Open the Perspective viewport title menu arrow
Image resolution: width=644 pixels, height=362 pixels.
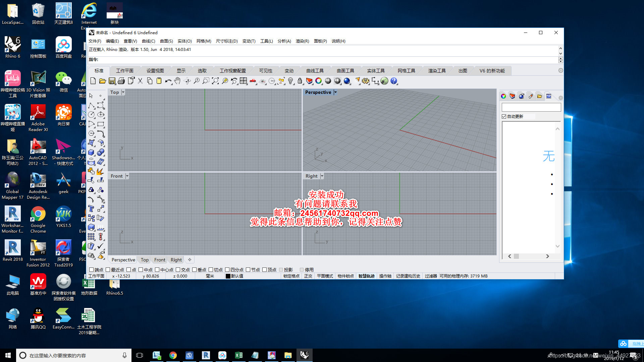point(335,92)
